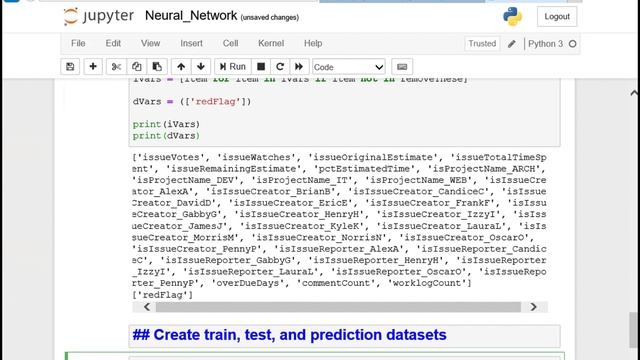Copy selected cells icon
The height and width of the screenshot is (360, 640).
(137, 67)
